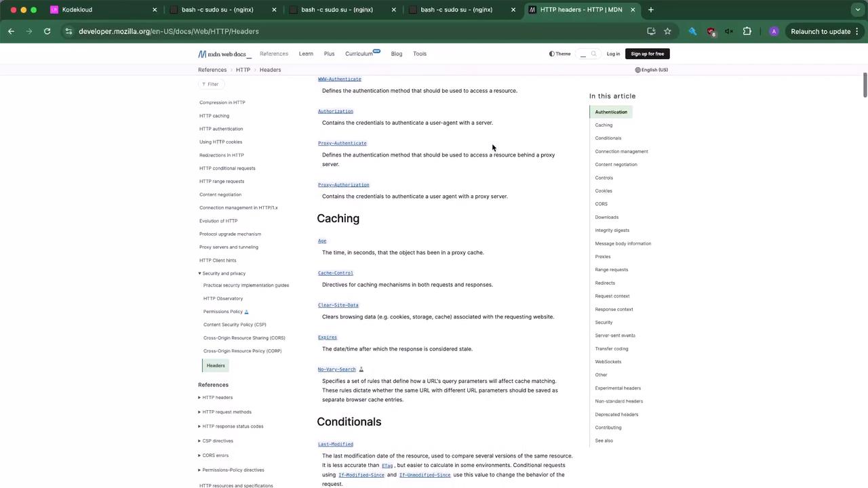The height and width of the screenshot is (488, 868).
Task: Open the WWW-Authenticate header link
Action: point(340,79)
